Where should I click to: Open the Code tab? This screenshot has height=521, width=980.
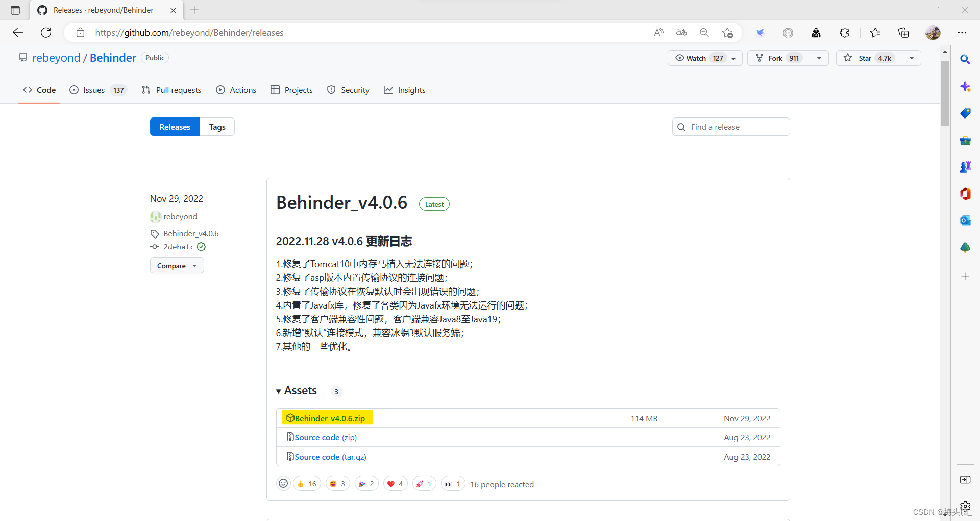coord(39,90)
